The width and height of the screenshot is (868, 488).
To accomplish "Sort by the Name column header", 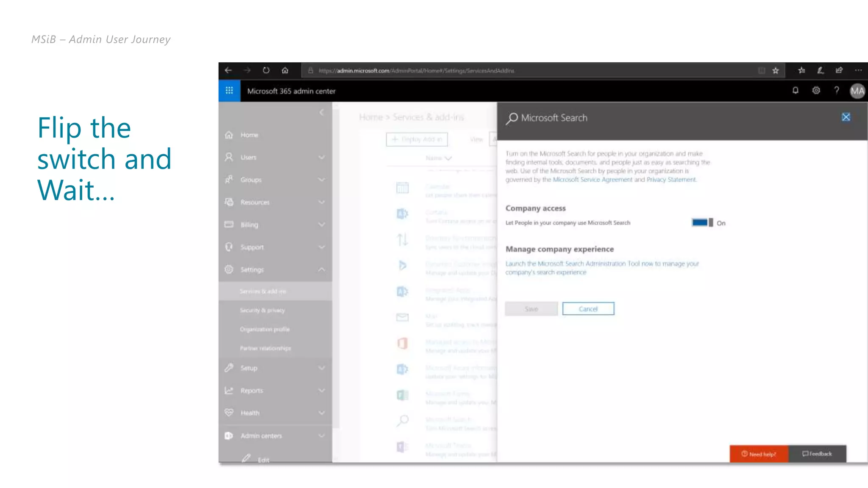I will [x=439, y=158].
